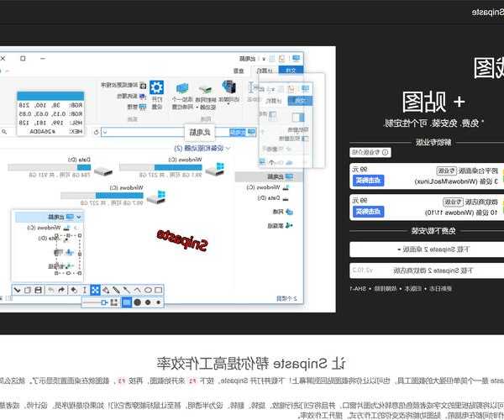Click the red Snipaste text annotation
504x420 pixels.
(182, 240)
